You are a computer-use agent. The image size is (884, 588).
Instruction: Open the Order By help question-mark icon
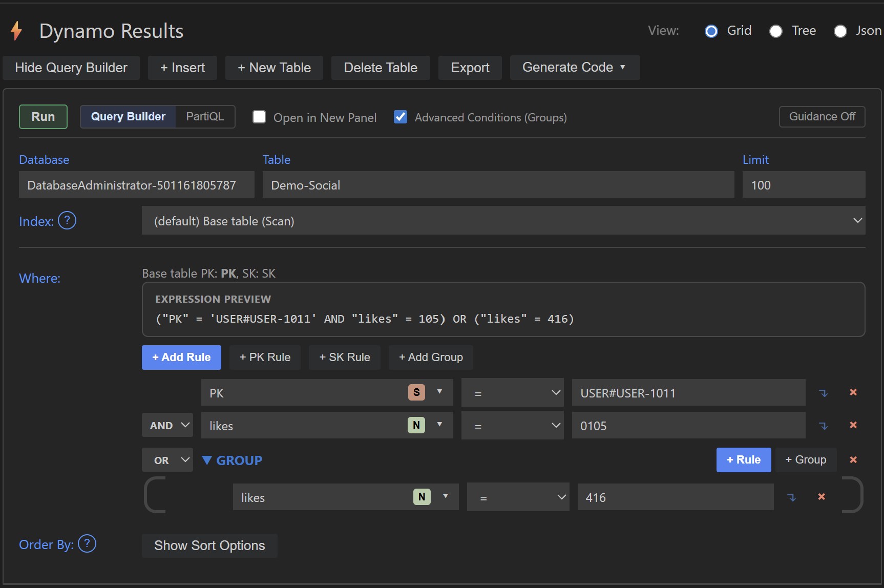[87, 543]
